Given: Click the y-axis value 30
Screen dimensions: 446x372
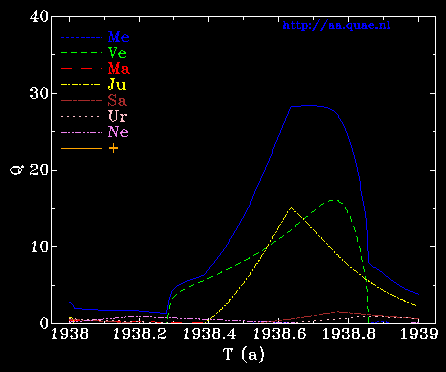Looking at the screenshot, I should 39,94.
